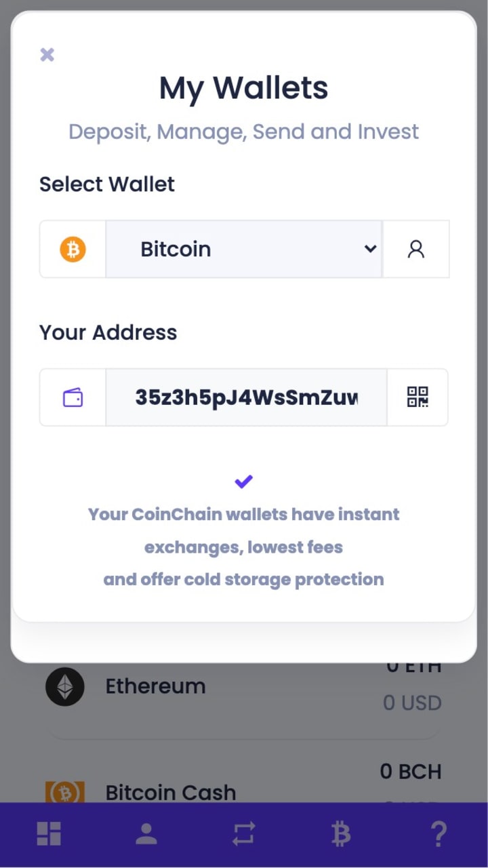Click the purple wallet icon by address
The width and height of the screenshot is (488, 868).
73,397
